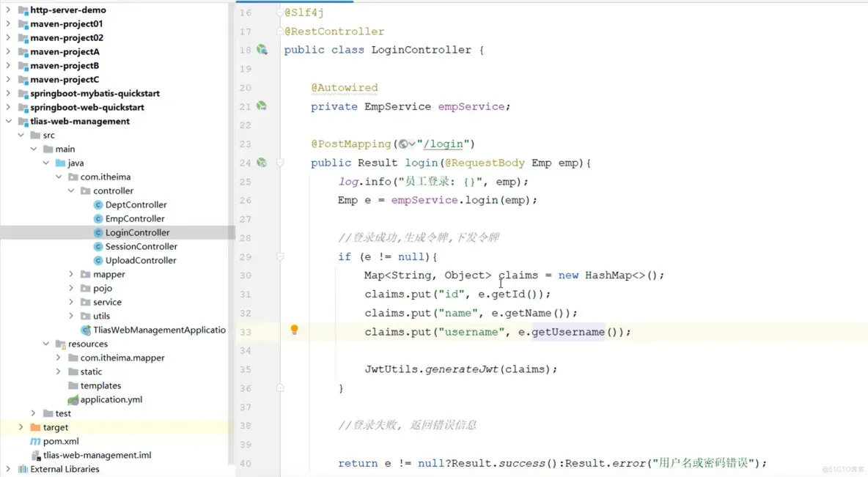The height and width of the screenshot is (477, 868).
Task: Fold the login method at line 24
Action: pyautogui.click(x=280, y=163)
